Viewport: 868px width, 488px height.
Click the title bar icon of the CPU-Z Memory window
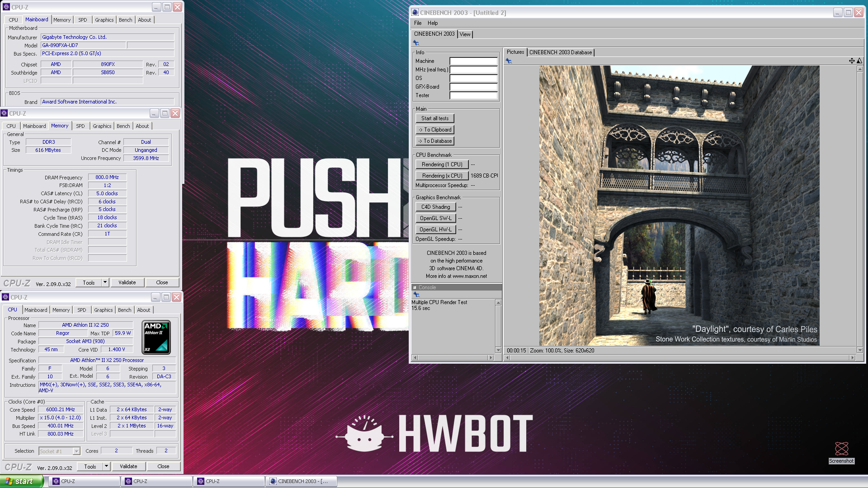point(4,113)
